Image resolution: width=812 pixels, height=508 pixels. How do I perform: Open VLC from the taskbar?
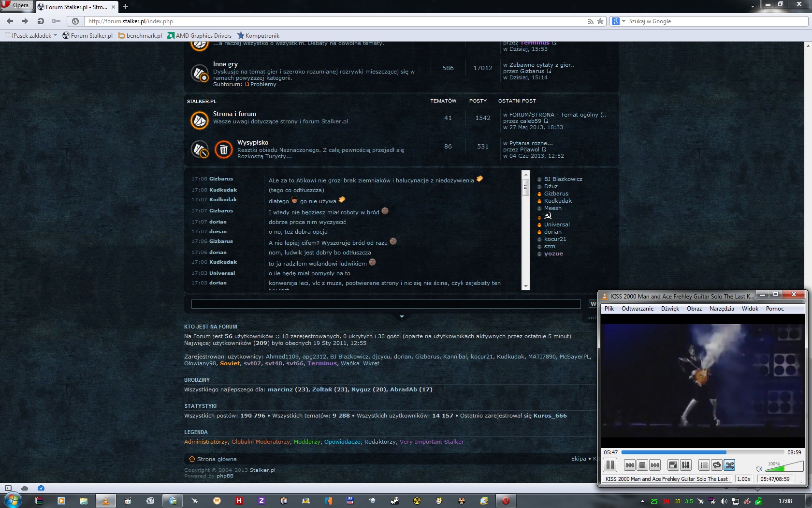tap(105, 501)
